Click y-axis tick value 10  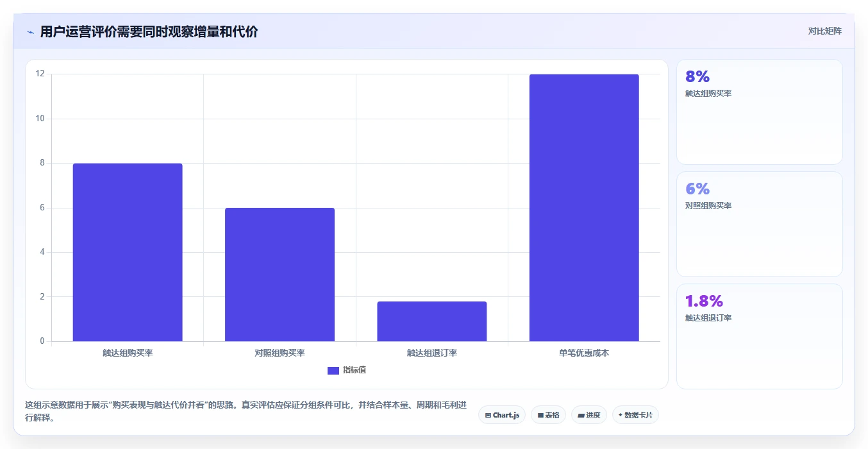(40, 118)
